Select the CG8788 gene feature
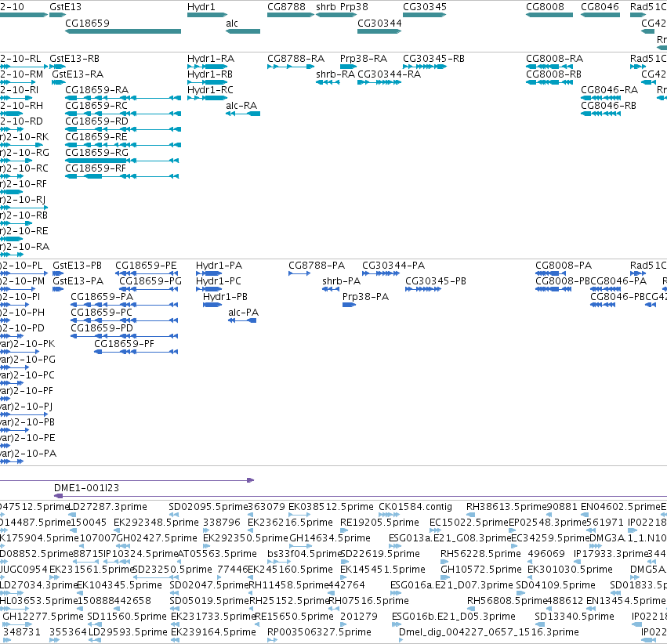The height and width of the screenshot is (644, 667). (291, 15)
